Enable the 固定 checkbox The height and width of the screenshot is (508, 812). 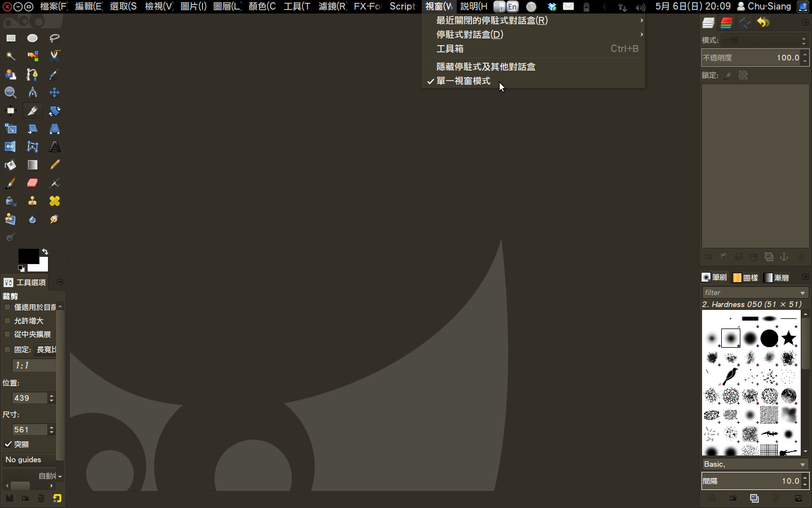tap(7, 349)
